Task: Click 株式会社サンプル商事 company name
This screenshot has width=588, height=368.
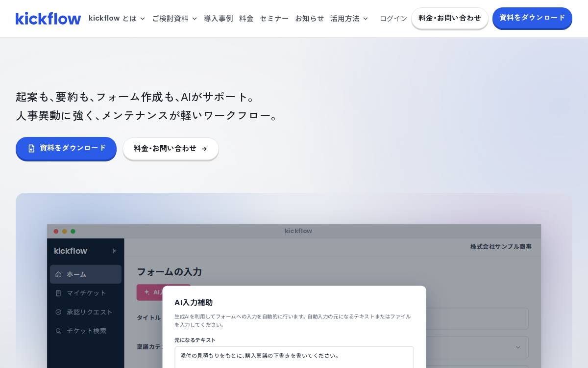Action: click(501, 247)
